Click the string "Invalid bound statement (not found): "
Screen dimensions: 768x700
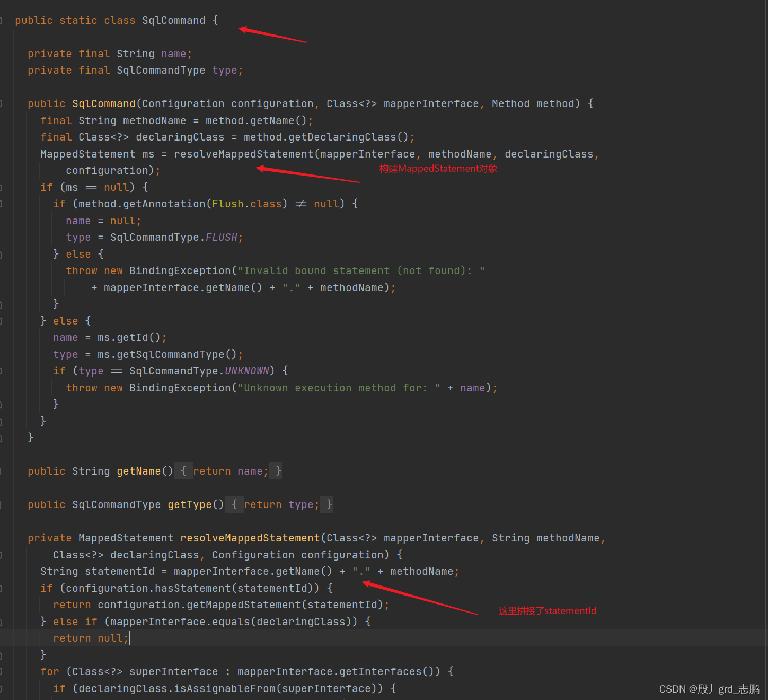click(x=361, y=270)
